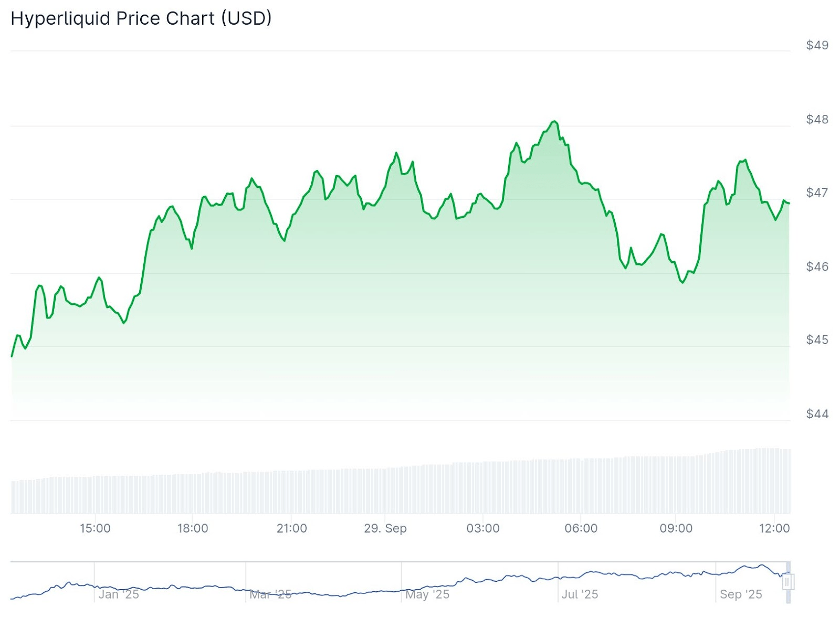Click the $48 price axis label

click(817, 120)
